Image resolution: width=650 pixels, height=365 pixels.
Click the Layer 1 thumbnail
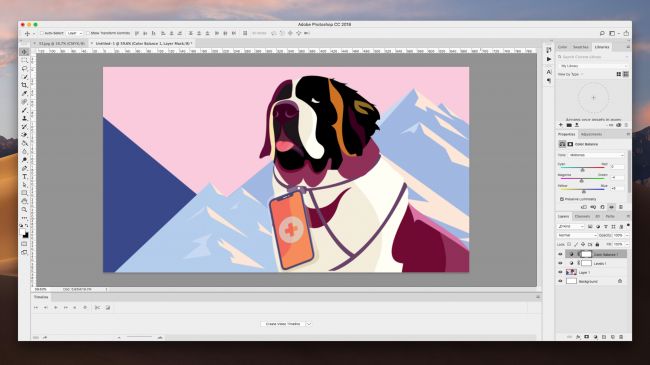[x=571, y=272]
